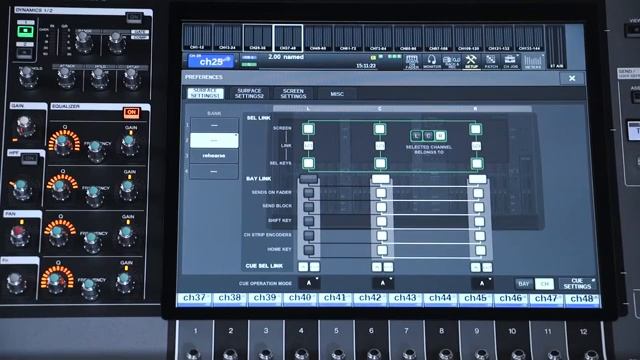This screenshot has width=640, height=360.
Task: Disable SEND BLOCK link for bay C
Action: [x=381, y=207]
